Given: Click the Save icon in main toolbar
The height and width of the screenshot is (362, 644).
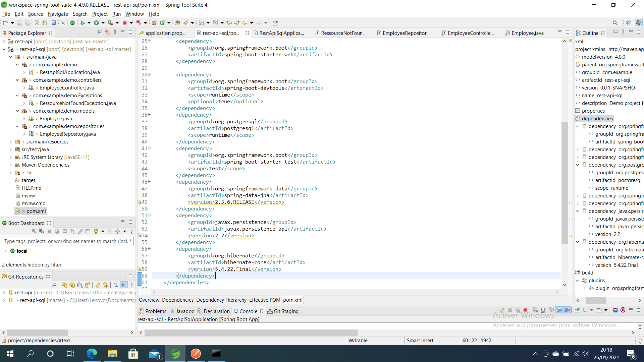Looking at the screenshot, I should [x=19, y=23].
